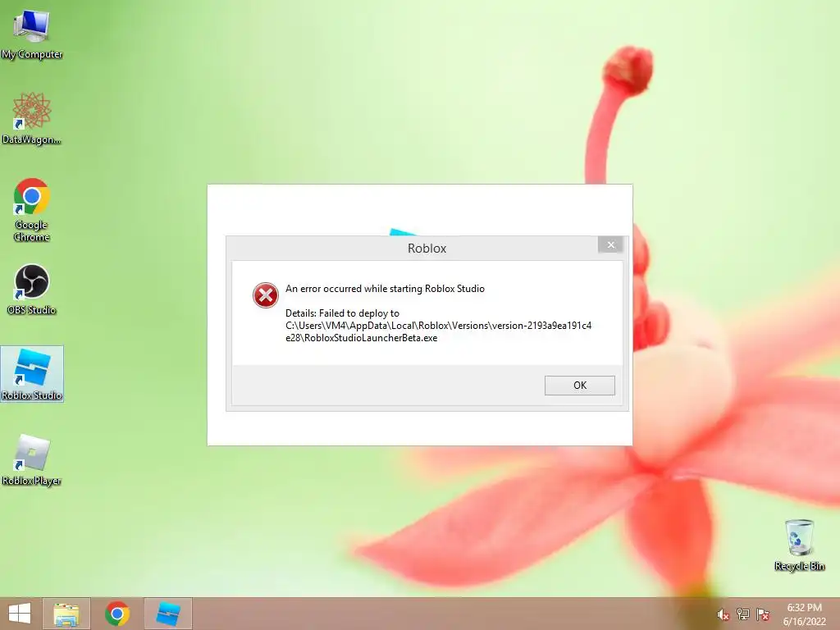Screen dimensions: 840x630
Task: Click the 'An error occurred while starting Roblox Studio' text
Action: (385, 289)
